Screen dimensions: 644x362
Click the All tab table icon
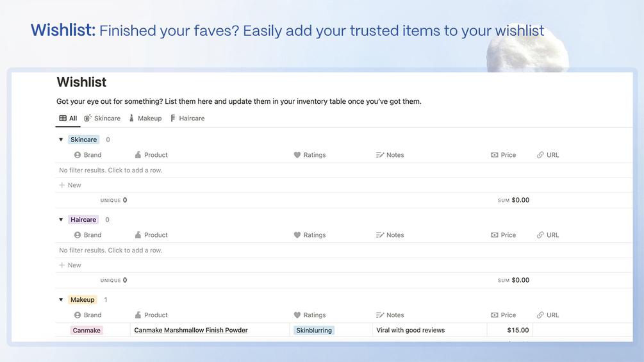63,119
